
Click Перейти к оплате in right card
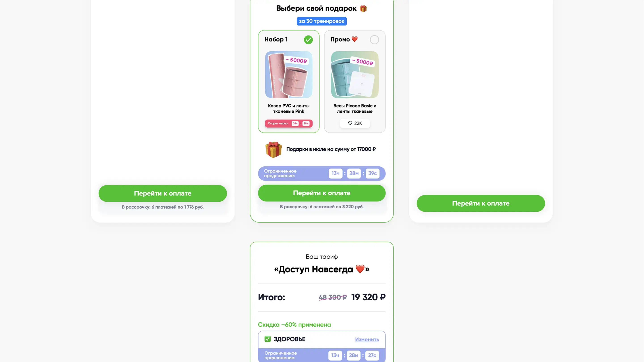click(x=481, y=203)
